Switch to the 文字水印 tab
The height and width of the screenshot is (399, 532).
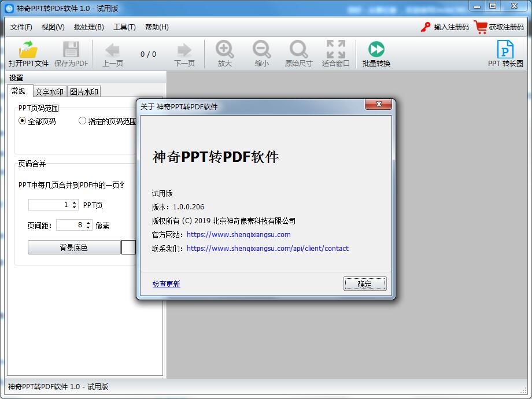coord(50,91)
